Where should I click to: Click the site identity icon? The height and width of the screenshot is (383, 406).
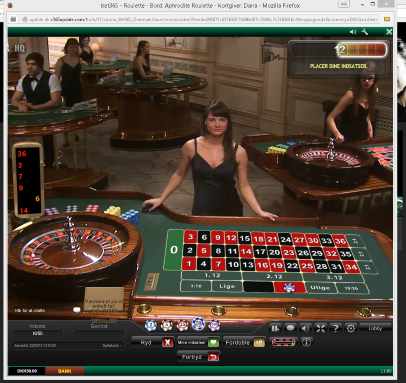point(25,19)
